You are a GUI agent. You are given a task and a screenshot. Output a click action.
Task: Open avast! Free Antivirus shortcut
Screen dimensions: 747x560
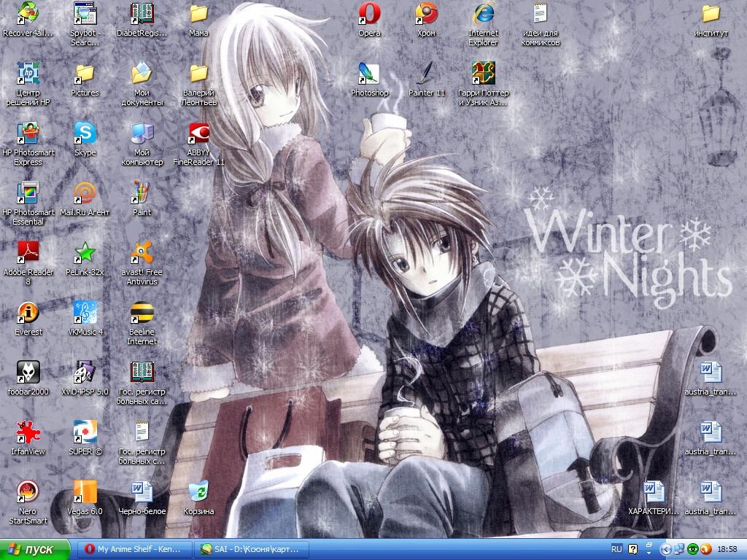pyautogui.click(x=142, y=264)
